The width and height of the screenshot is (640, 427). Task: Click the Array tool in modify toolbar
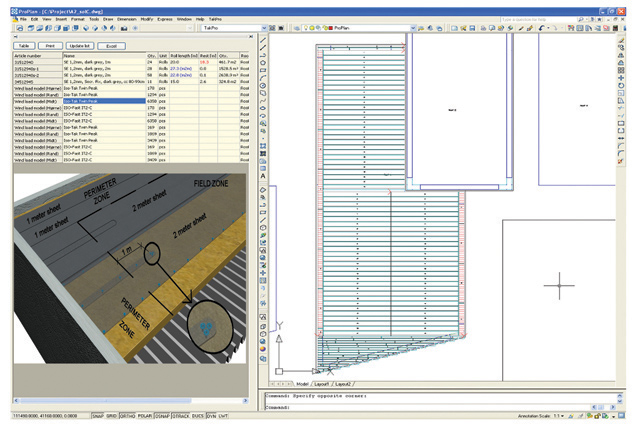621,71
